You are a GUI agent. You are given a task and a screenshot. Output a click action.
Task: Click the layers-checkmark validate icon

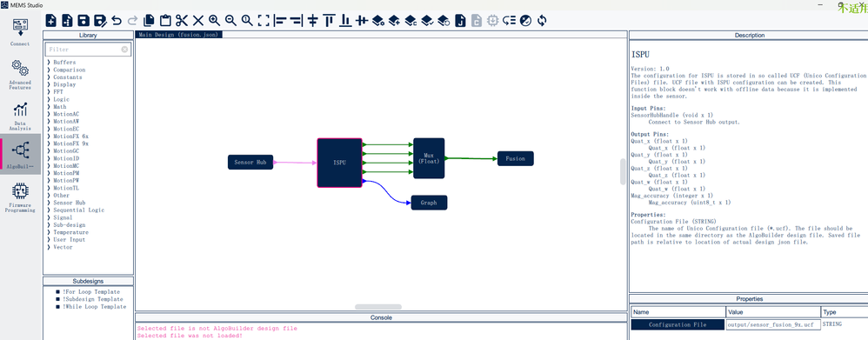pos(427,21)
